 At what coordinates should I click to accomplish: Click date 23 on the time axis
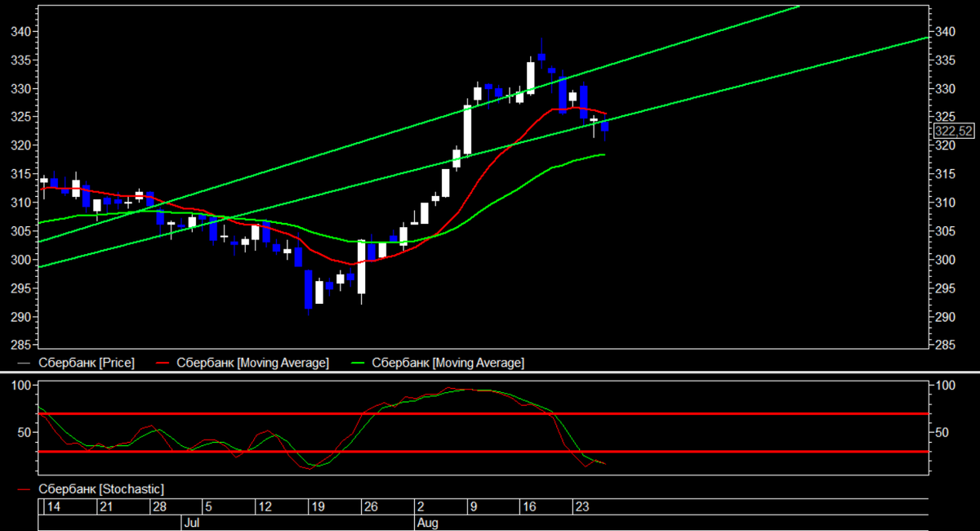[x=581, y=506]
